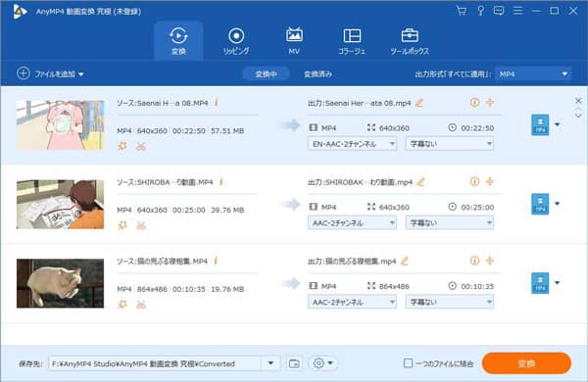Open the hamburger menu icon
Screen dimensions: 588x382
point(517,11)
